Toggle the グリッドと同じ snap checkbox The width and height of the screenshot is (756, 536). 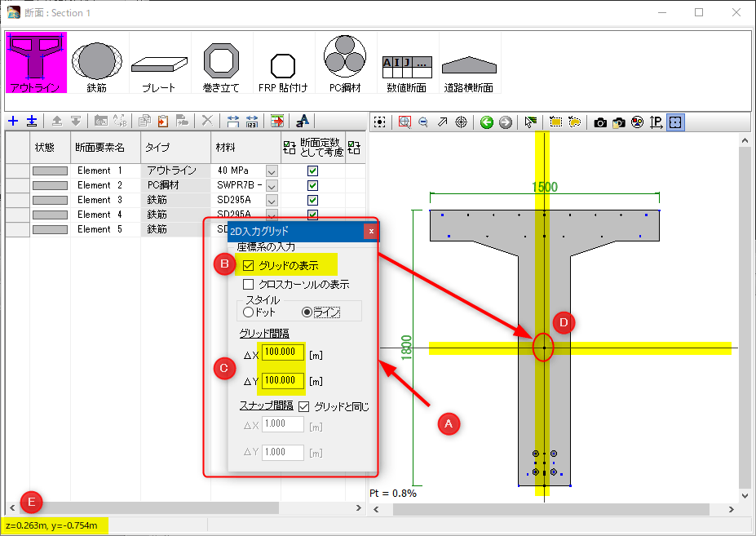point(303,407)
